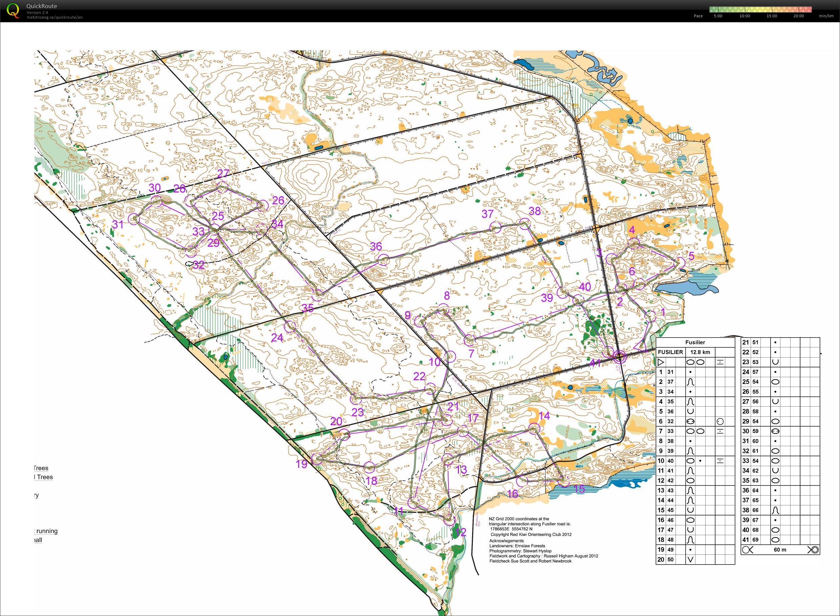
Task: Click the 10:00 pace scale label
Action: tap(745, 16)
